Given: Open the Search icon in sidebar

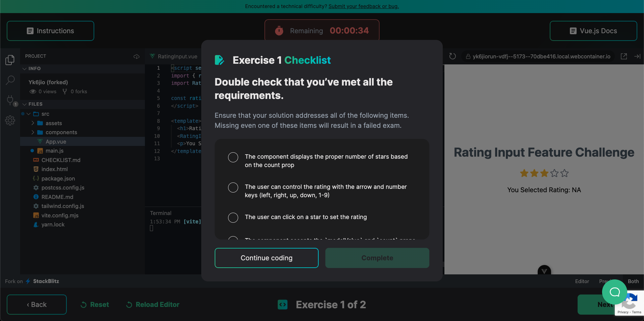Looking at the screenshot, I should pyautogui.click(x=10, y=80).
